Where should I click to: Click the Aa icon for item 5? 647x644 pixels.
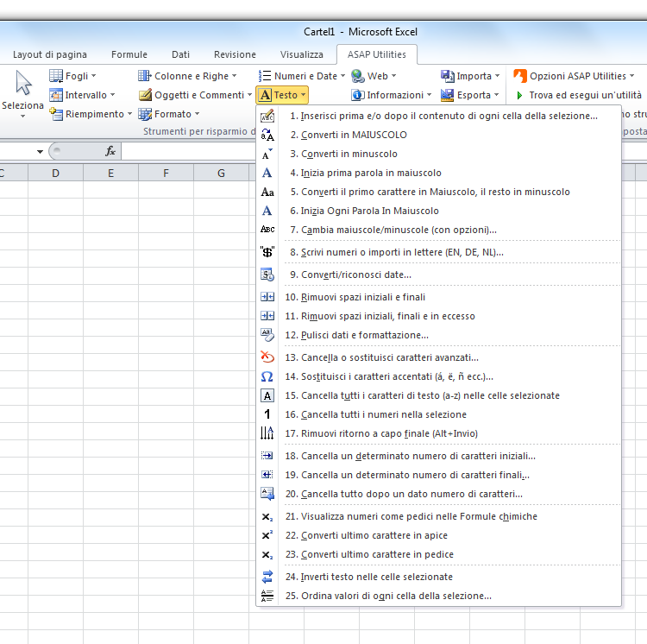tap(267, 192)
